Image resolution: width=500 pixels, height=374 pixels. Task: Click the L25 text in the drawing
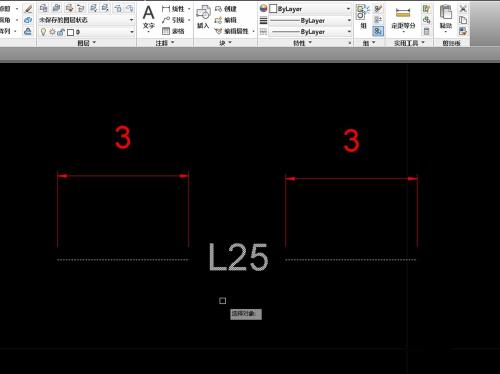coord(238,257)
